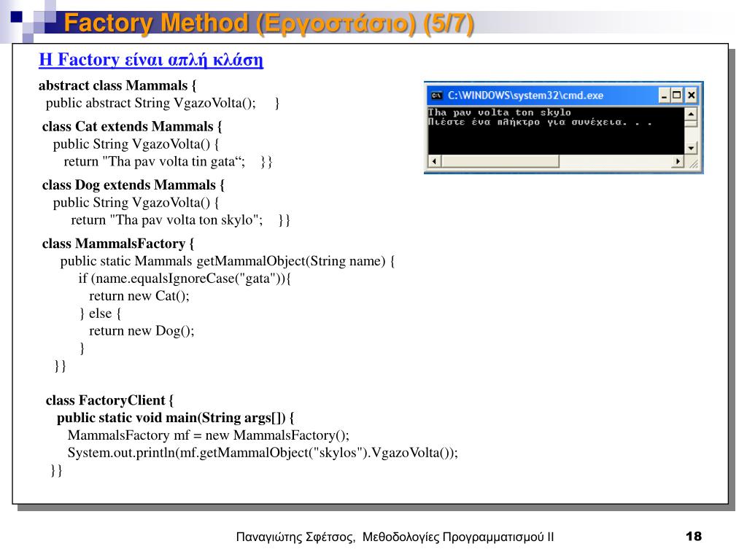
Task: Click the slide title 'Factory Method (Εργοστάσιο) (5/7)'
Action: 268,23
